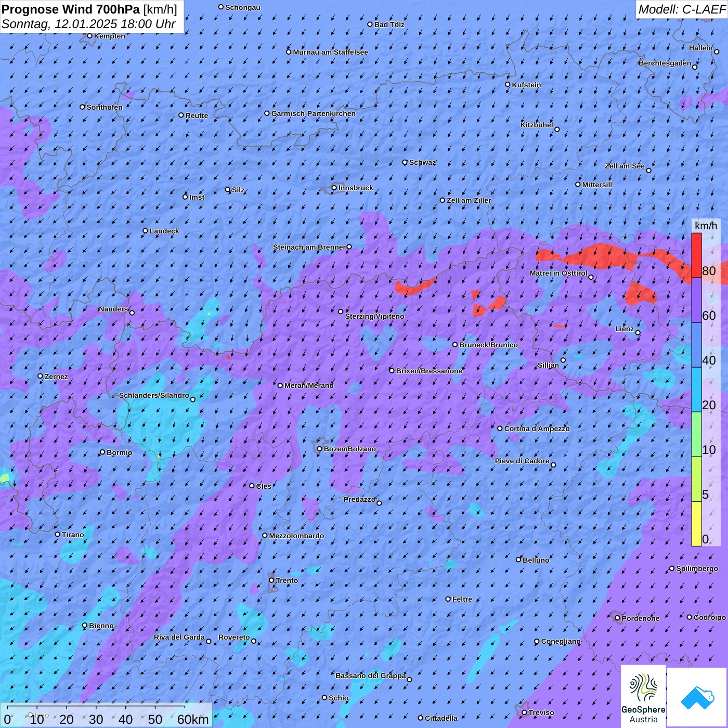728x728 pixels.
Task: Click the blue bird logo at bottom right
Action: point(697,698)
